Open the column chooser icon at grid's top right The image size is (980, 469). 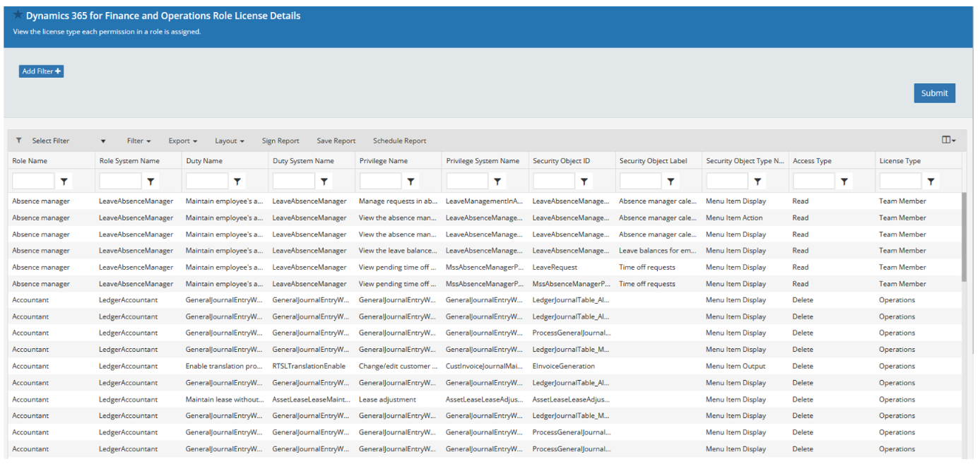coord(949,140)
